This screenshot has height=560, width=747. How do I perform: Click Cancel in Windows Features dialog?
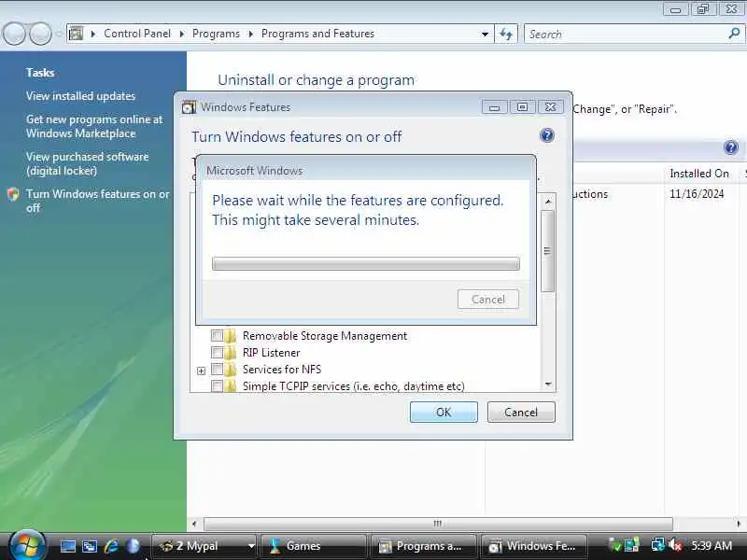521,412
